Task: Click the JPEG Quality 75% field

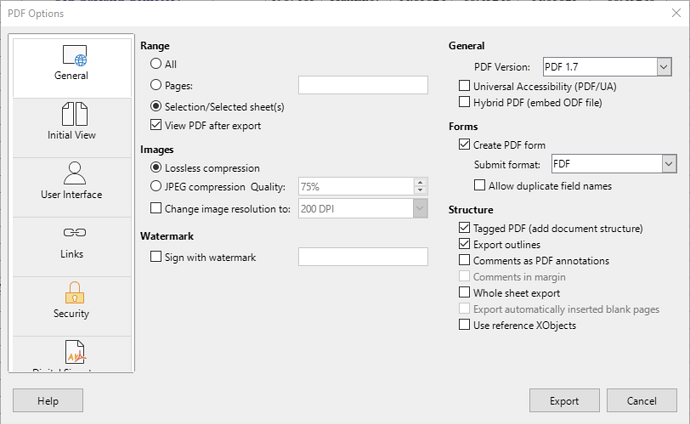Action: click(356, 186)
